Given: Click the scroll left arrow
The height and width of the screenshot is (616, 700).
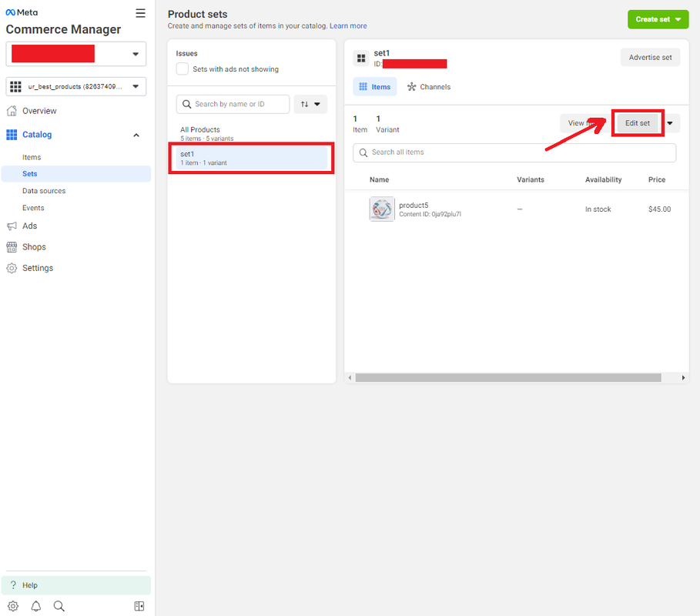Looking at the screenshot, I should tap(350, 377).
